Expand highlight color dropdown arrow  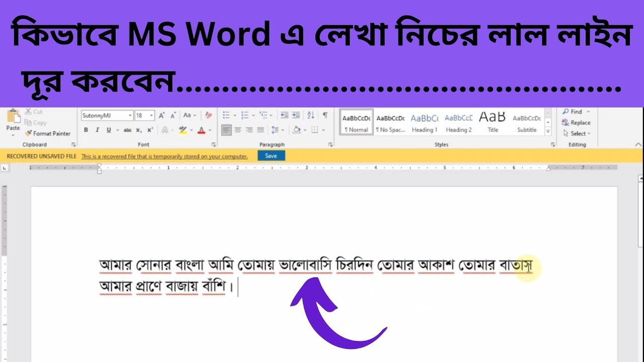point(191,130)
